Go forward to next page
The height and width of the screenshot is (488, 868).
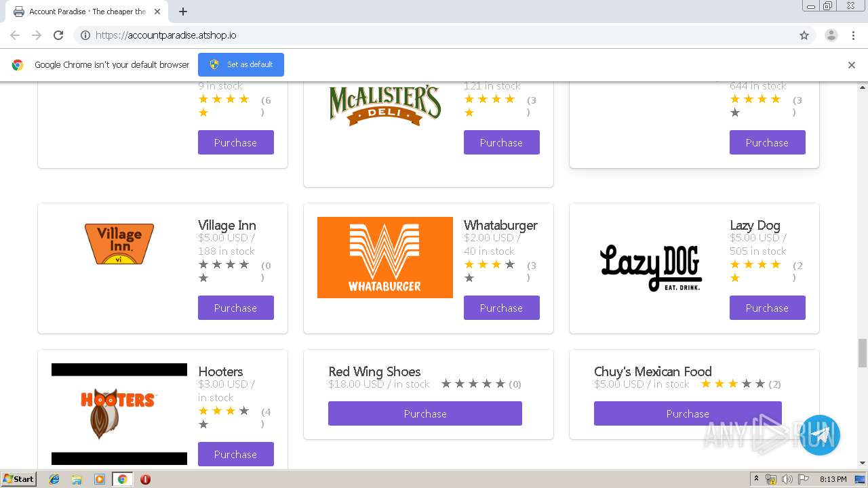coord(37,35)
